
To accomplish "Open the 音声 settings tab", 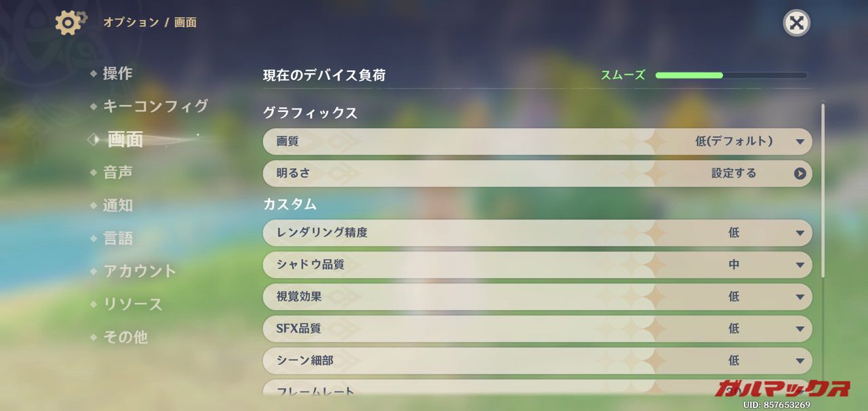I will [117, 172].
